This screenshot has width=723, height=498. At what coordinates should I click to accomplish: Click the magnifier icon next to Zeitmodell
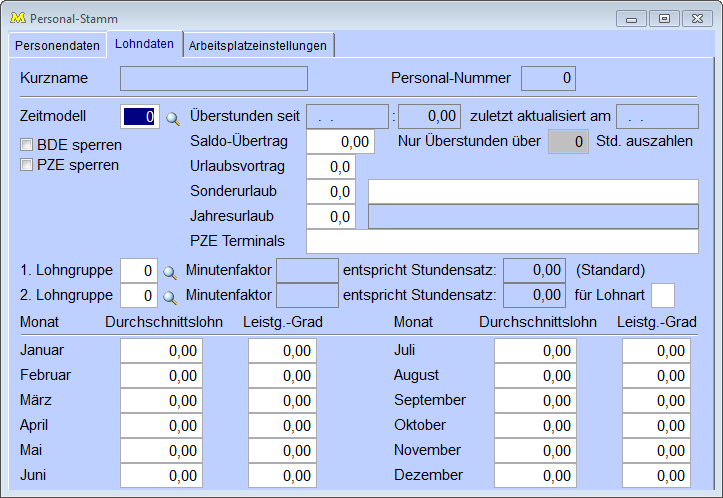click(x=173, y=118)
